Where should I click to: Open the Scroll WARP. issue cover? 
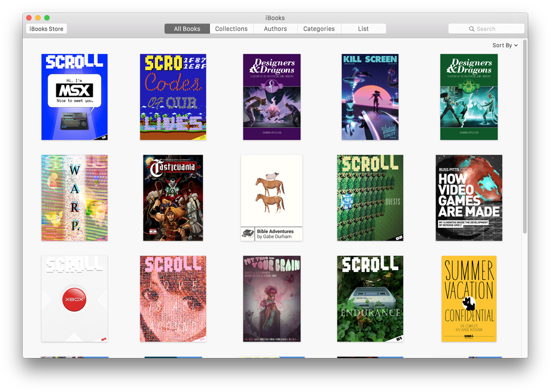pyautogui.click(x=74, y=198)
